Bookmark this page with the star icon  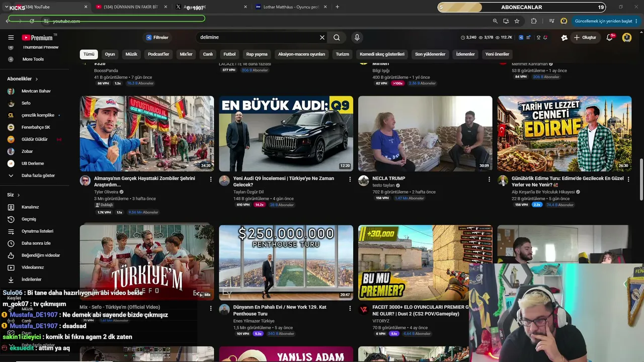point(517,21)
